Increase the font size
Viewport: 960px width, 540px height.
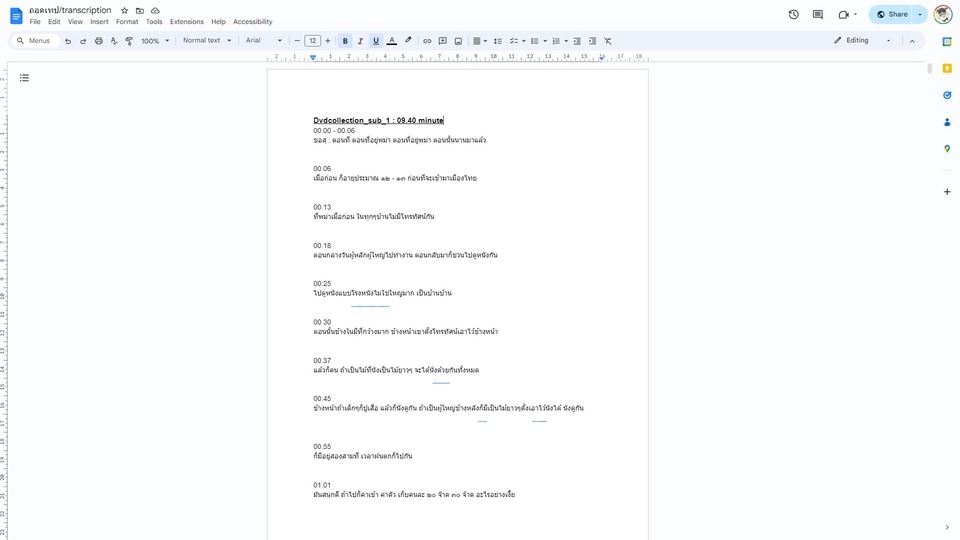[x=328, y=41]
